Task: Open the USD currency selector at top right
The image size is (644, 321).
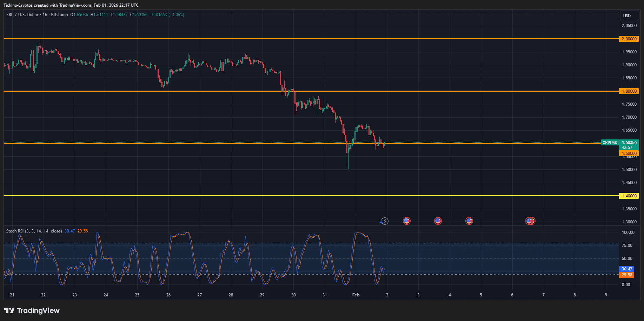Action: click(629, 15)
